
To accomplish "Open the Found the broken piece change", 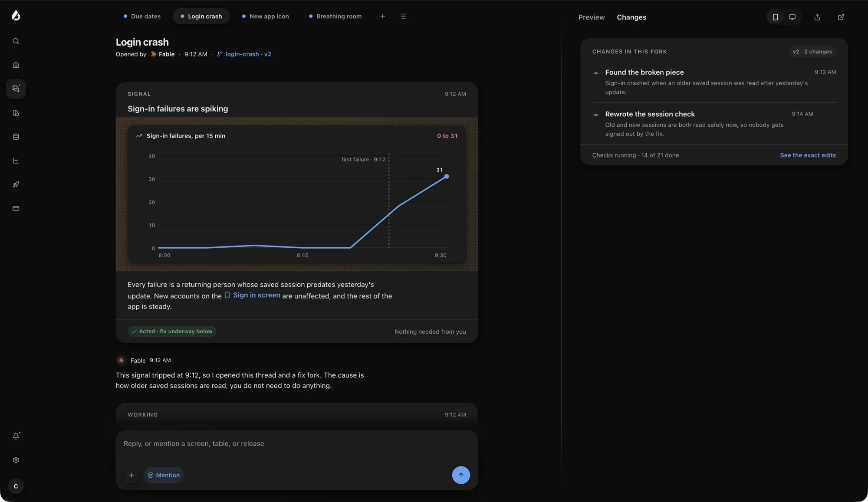I will tap(714, 82).
